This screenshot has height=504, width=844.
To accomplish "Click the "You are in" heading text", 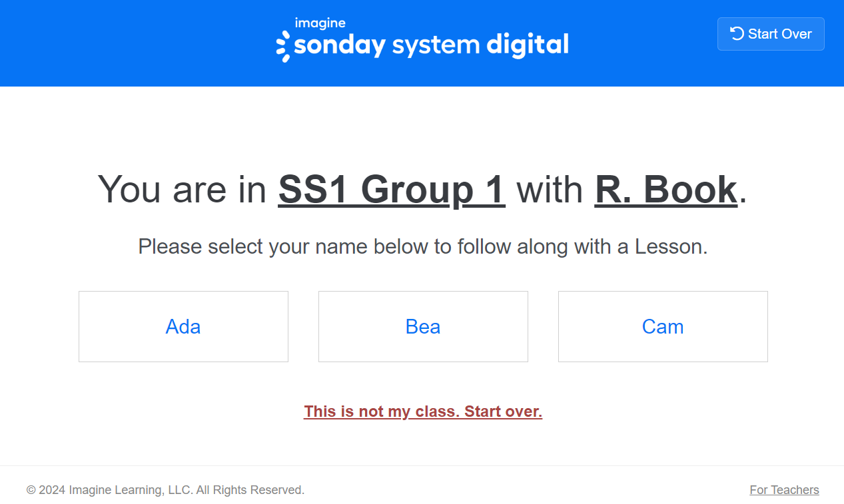I will (182, 190).
